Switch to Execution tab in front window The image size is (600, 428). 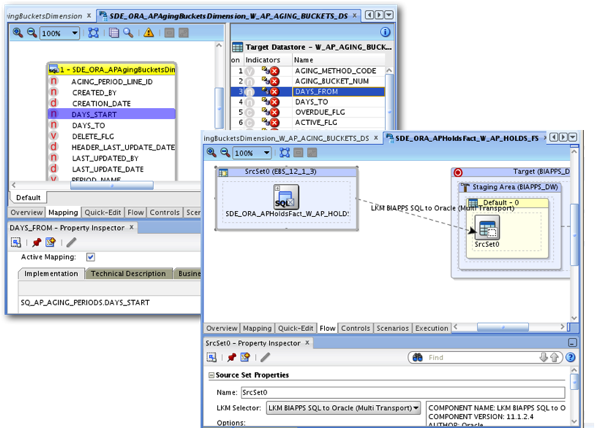(432, 328)
